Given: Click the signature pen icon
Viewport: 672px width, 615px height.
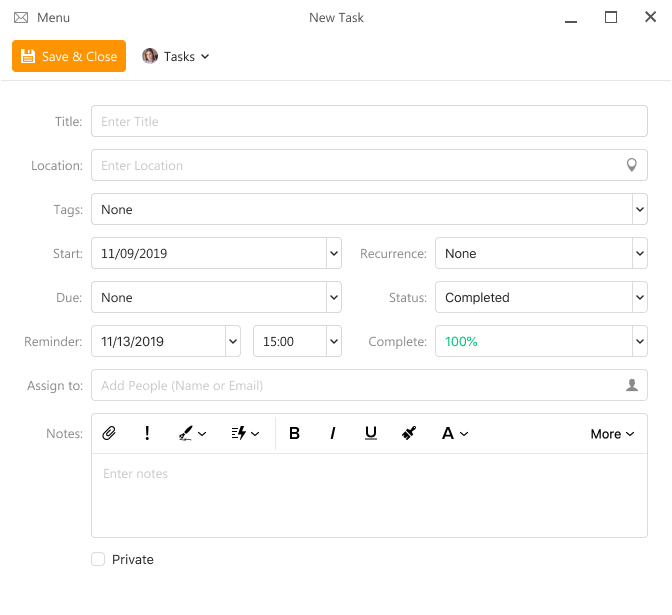Looking at the screenshot, I should click(x=186, y=433).
